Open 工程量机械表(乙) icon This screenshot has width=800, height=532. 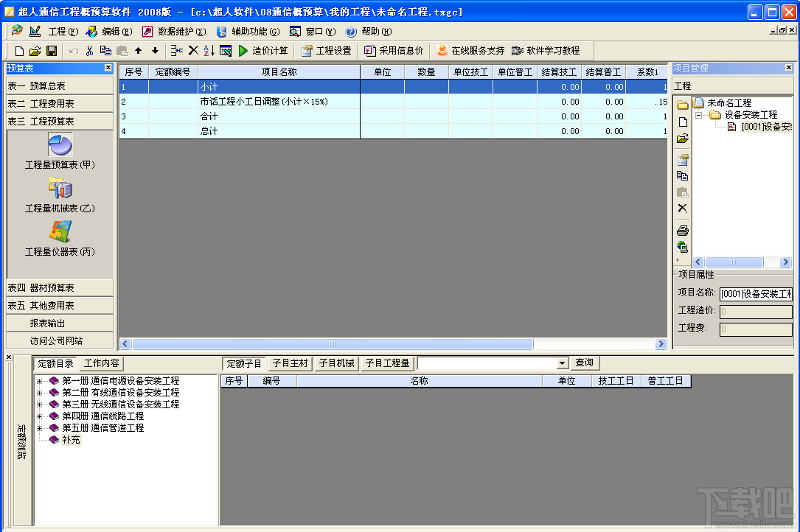60,188
